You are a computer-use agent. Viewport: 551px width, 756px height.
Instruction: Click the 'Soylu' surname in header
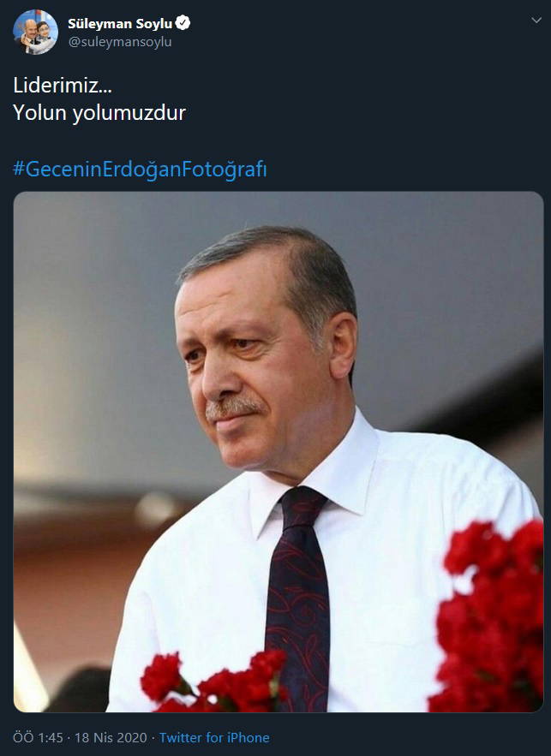click(154, 24)
